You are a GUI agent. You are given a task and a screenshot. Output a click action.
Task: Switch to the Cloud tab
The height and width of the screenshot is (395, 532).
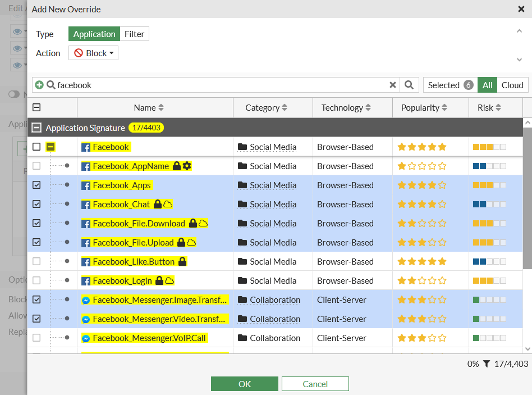(512, 85)
